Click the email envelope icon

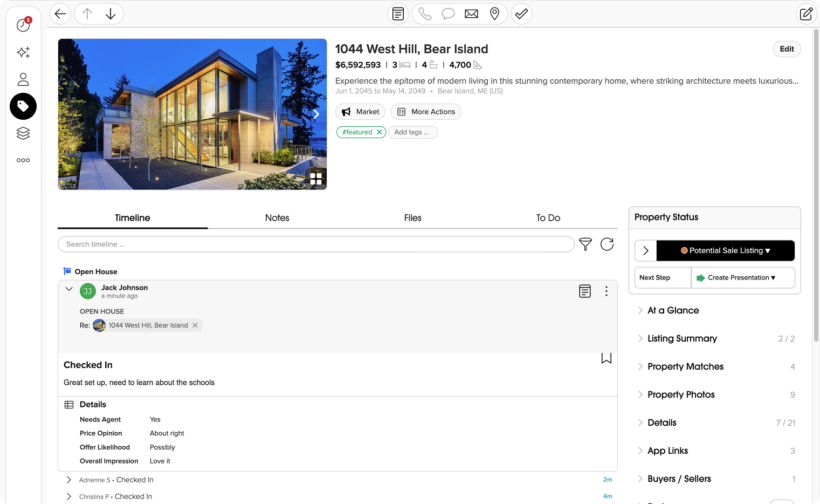471,14
